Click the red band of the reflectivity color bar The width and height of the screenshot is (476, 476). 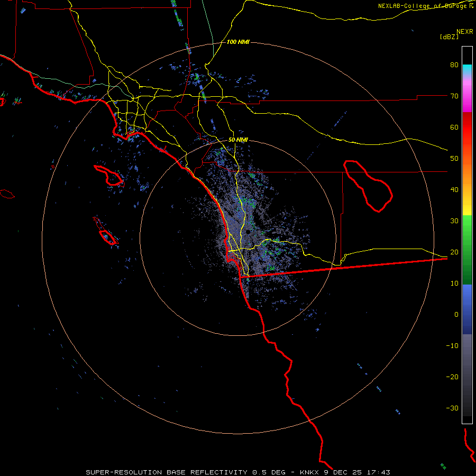point(467,127)
